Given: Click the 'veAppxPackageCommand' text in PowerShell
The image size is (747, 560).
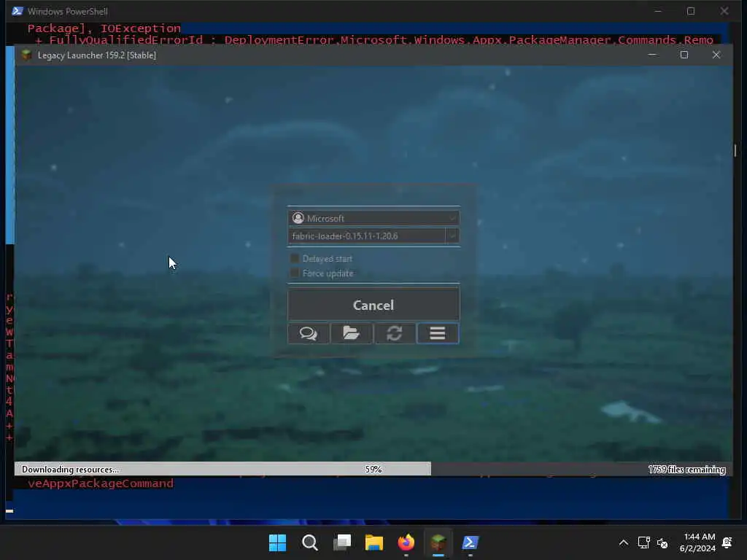Looking at the screenshot, I should click(101, 483).
